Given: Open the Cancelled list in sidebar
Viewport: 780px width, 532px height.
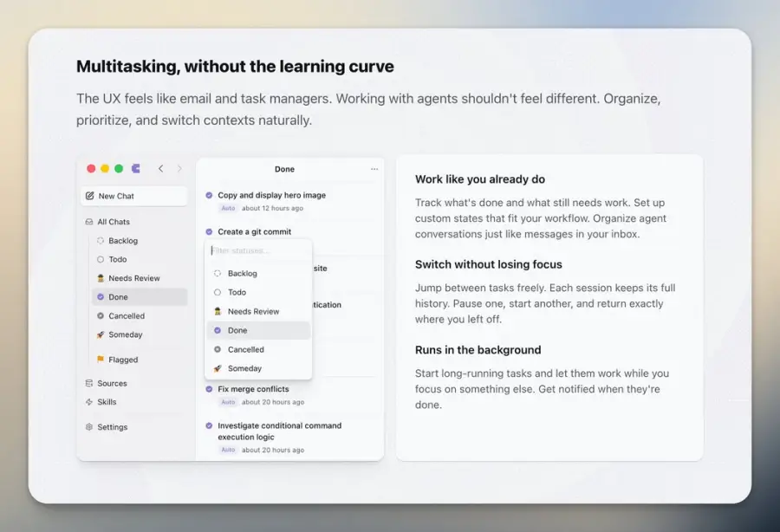Looking at the screenshot, I should tap(140, 315).
